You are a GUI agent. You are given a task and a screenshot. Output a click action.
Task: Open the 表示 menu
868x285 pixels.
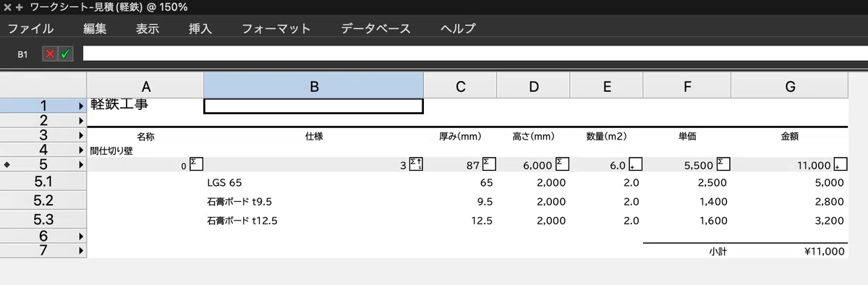click(148, 29)
